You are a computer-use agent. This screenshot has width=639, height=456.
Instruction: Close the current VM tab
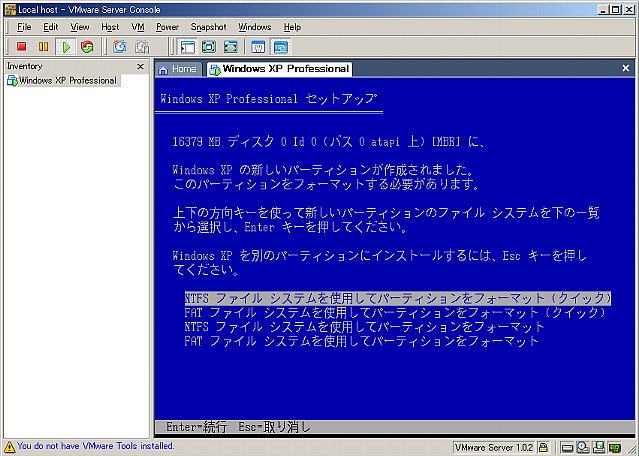coord(626,68)
